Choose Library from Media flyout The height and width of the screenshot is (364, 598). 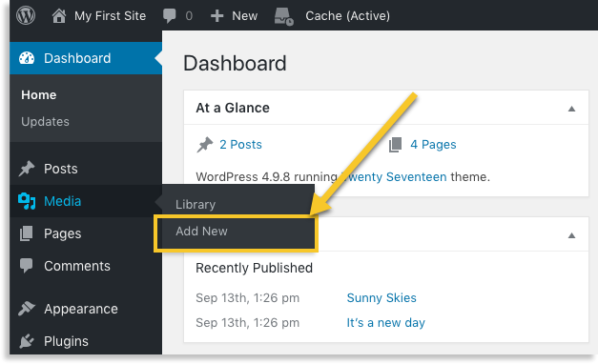[196, 205]
